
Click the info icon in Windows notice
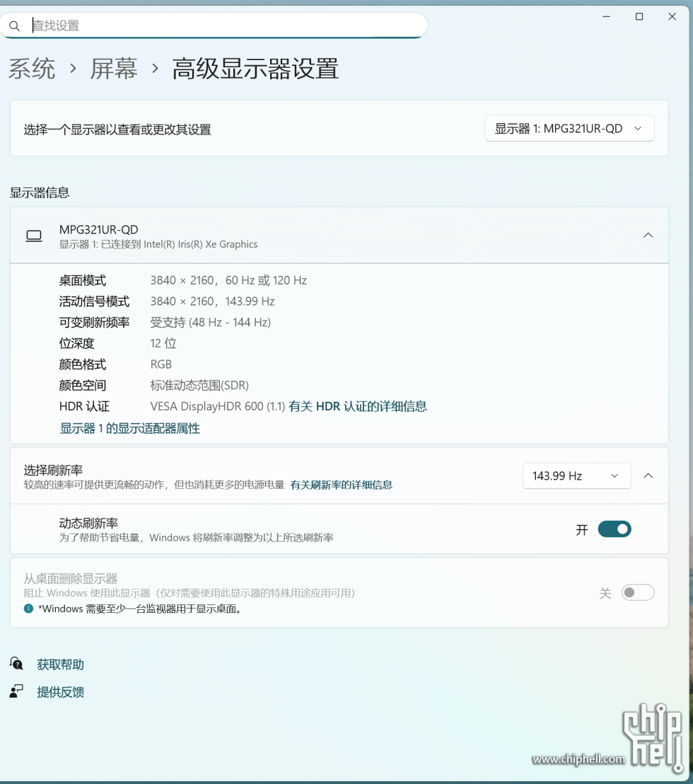coord(29,609)
